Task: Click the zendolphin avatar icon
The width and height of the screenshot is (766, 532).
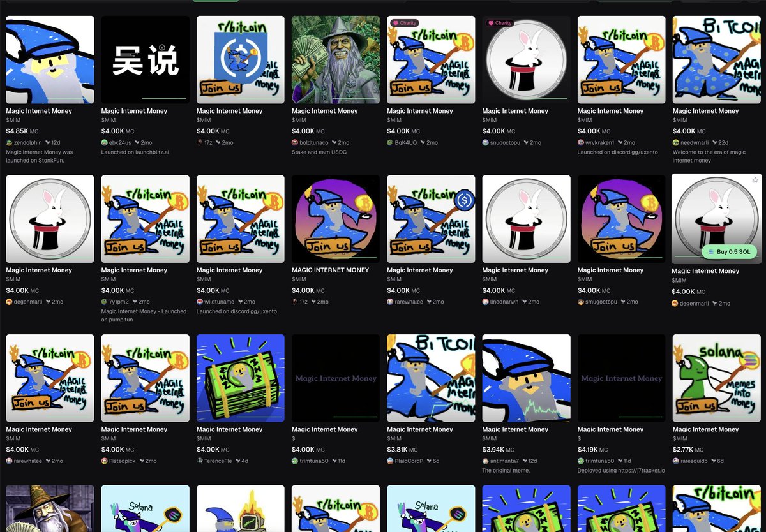Action: pos(10,143)
